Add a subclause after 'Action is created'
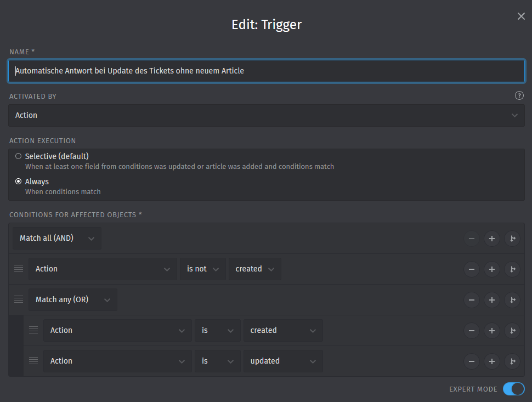Image resolution: width=532 pixels, height=402 pixels. (x=512, y=331)
